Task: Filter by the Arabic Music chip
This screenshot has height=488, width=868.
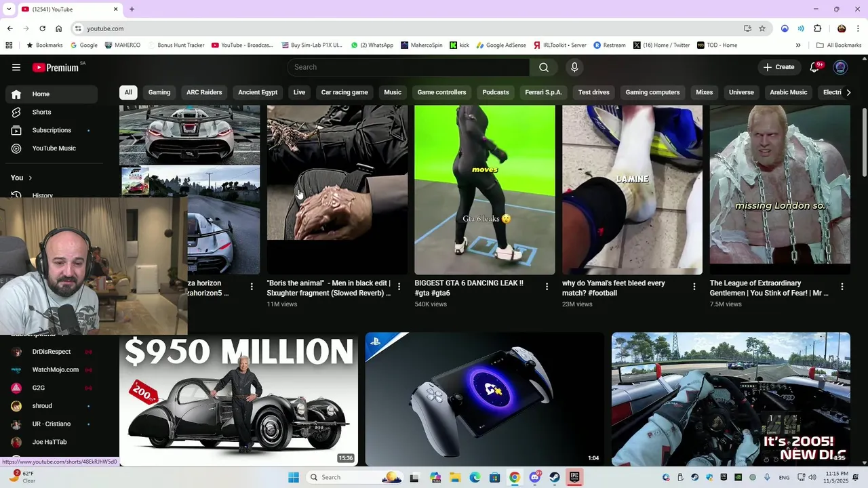Action: click(x=789, y=92)
